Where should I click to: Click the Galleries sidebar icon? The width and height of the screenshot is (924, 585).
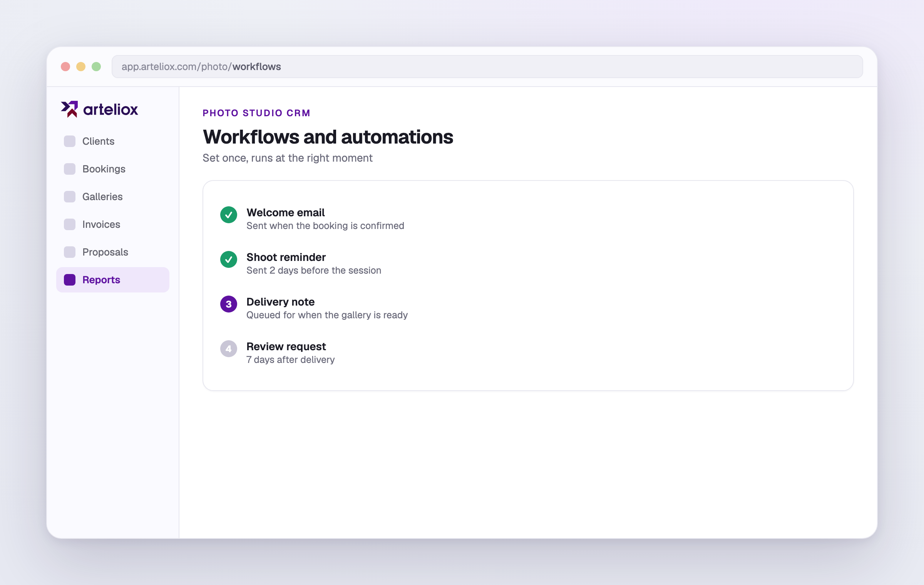coord(70,197)
